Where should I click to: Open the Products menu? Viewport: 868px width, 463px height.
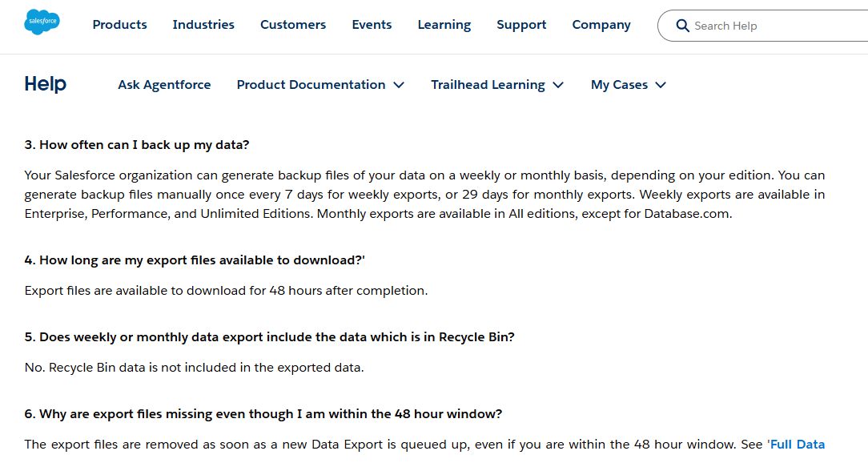tap(119, 25)
